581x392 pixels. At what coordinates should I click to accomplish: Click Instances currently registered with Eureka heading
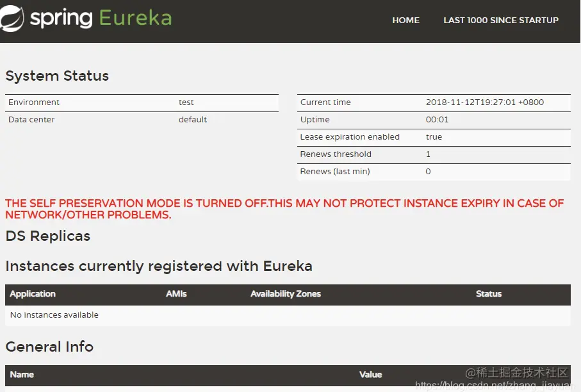coord(159,266)
